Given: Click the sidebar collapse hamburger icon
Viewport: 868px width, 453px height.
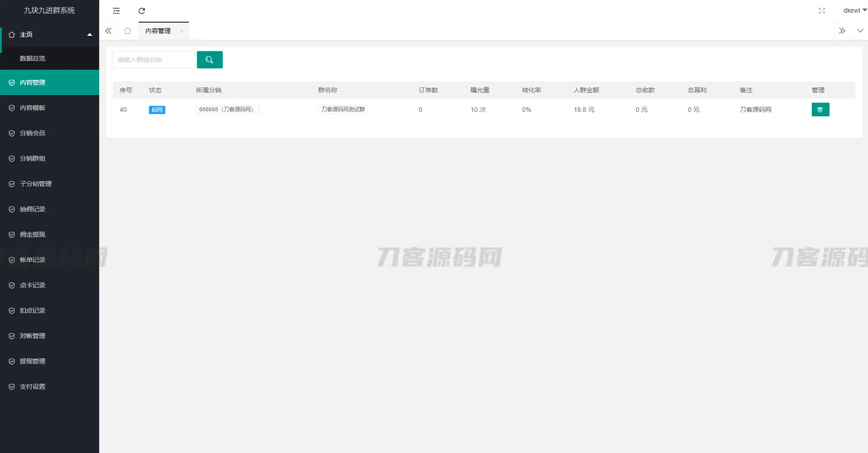Looking at the screenshot, I should click(116, 10).
